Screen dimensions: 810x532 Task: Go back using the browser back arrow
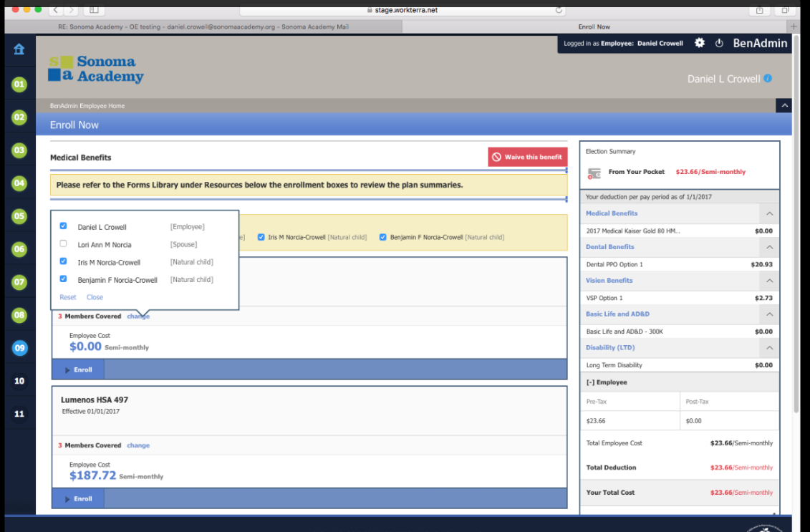[x=56, y=10]
